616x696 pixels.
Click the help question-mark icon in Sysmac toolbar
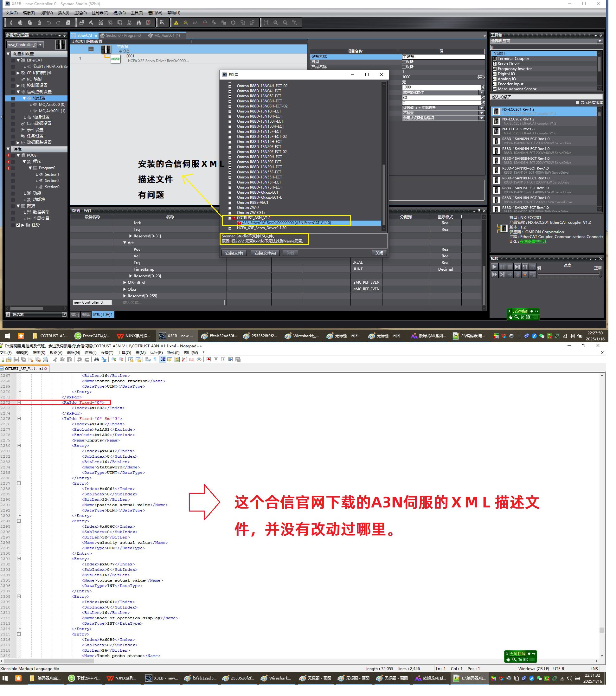(68, 23)
